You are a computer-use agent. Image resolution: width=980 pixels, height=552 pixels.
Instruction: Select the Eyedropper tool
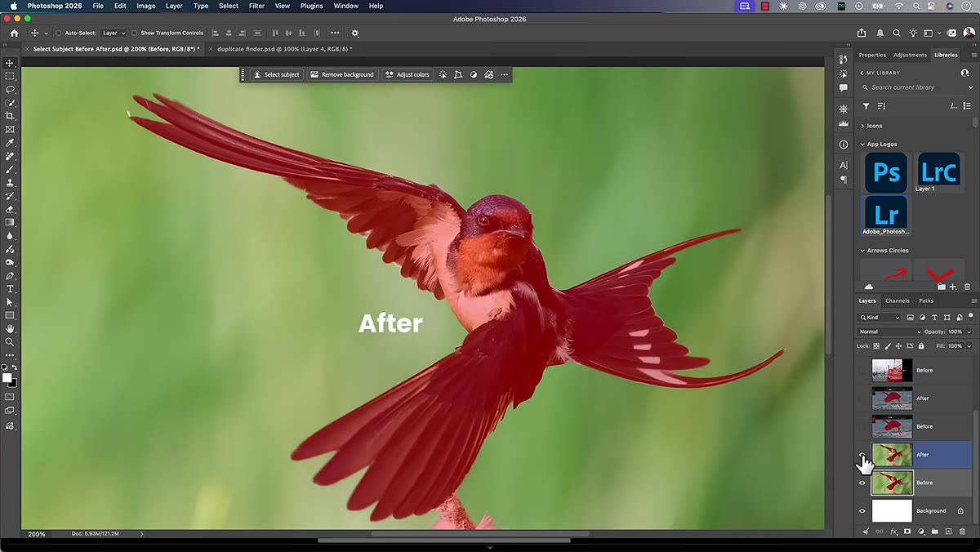pos(10,143)
